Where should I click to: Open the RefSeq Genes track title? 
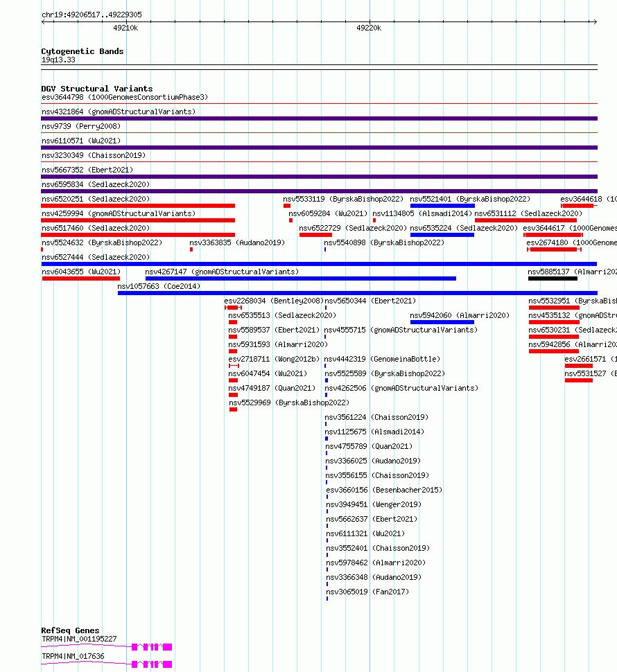70,630
